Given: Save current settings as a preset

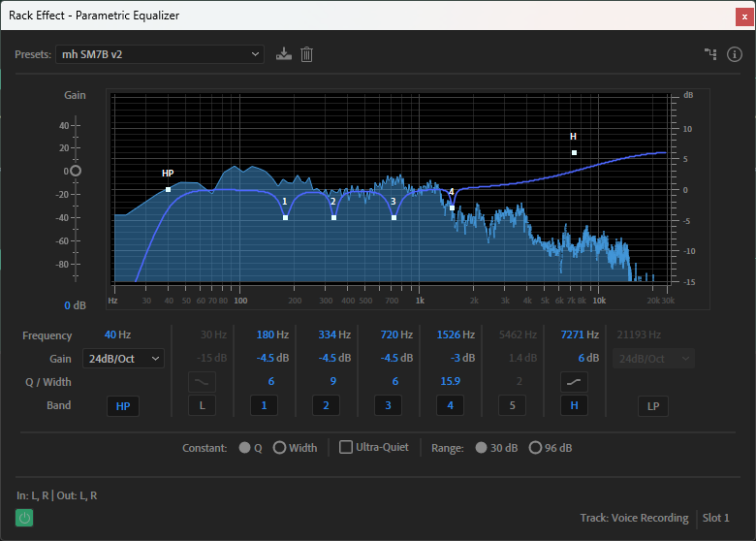Looking at the screenshot, I should (283, 54).
